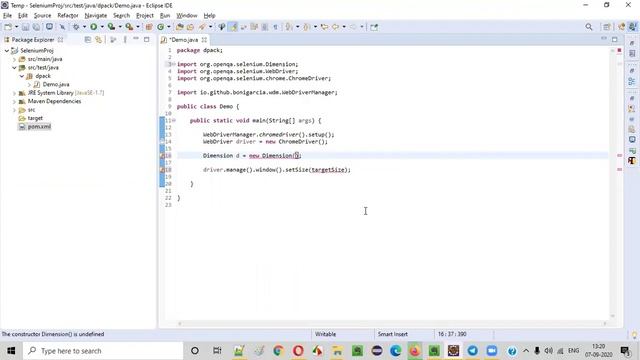Click the red error indicator atop overview ruler
Image resolution: width=640 pixels, height=360 pixels.
(x=619, y=51)
